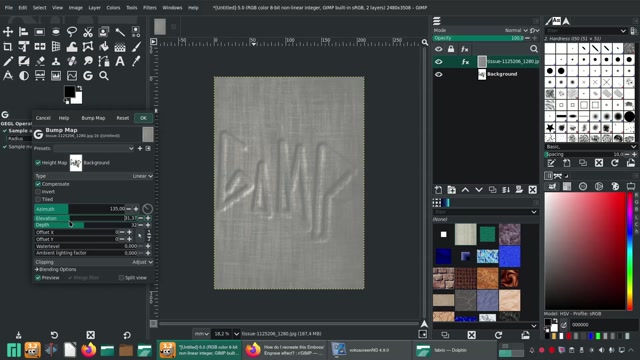Viewport: 640px width, 360px height.
Task: Open the Layer menu
Action: click(x=94, y=7)
